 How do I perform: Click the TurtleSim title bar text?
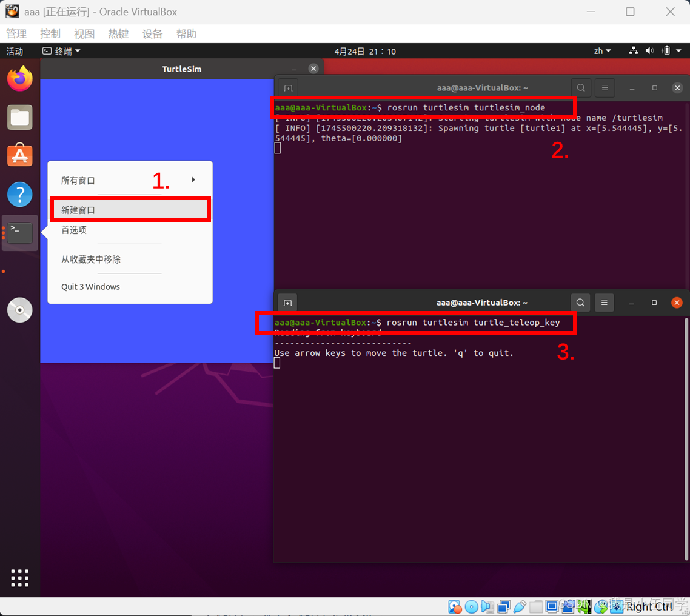pyautogui.click(x=182, y=69)
